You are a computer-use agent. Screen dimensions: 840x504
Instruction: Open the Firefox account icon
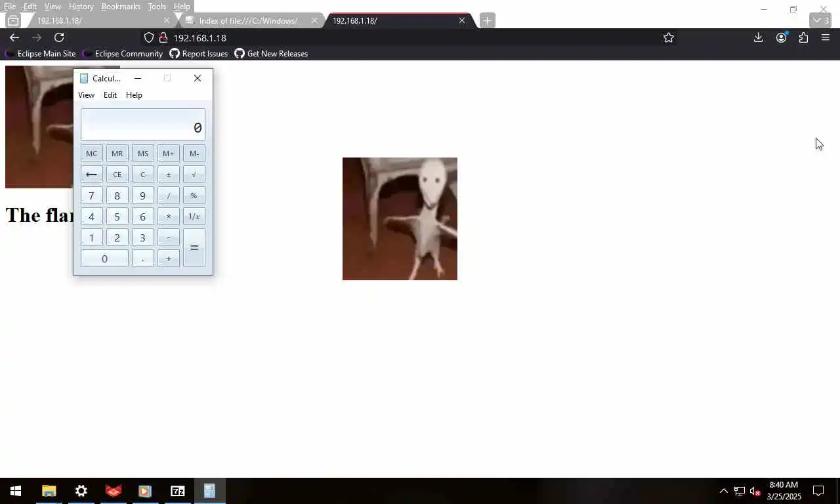pyautogui.click(x=781, y=37)
